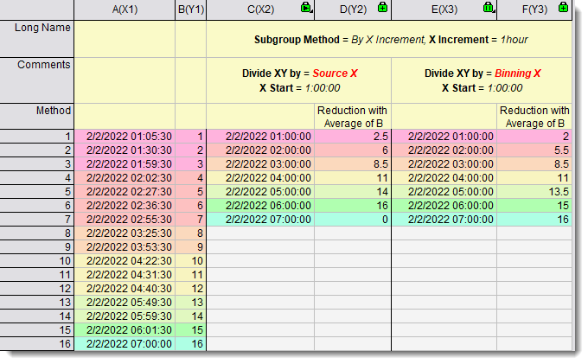
Task: Click the 2/2/2022 07:00:00 cell in column E
Action: [444, 219]
